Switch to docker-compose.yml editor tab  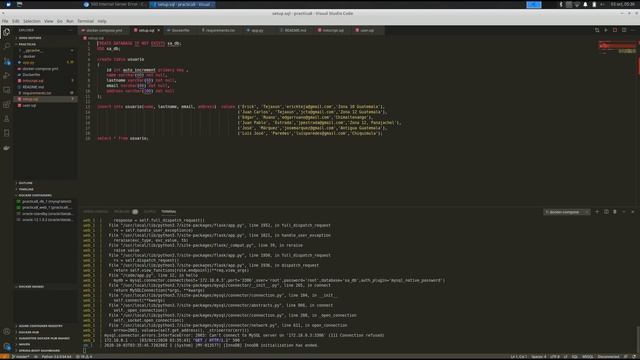104,30
